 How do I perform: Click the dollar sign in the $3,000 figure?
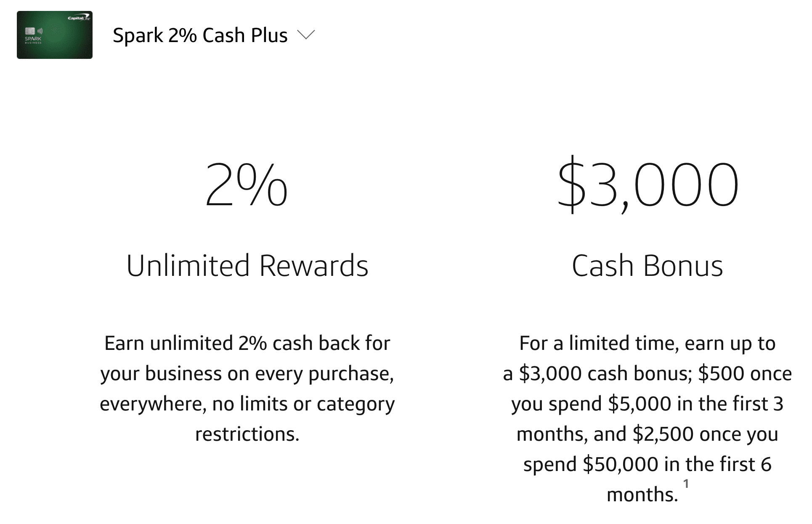pos(571,185)
